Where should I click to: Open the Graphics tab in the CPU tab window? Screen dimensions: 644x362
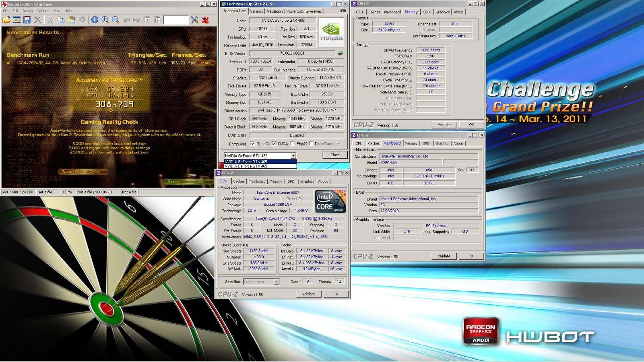307,182
